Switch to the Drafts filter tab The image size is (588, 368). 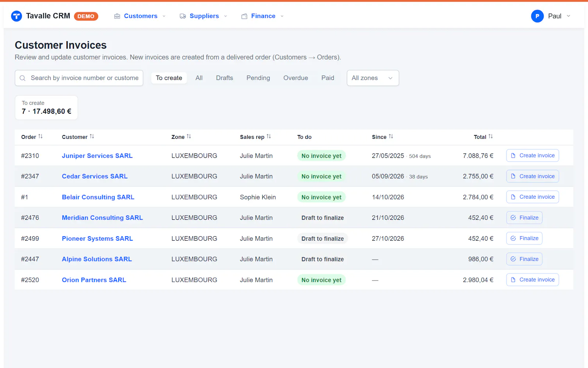coord(225,78)
